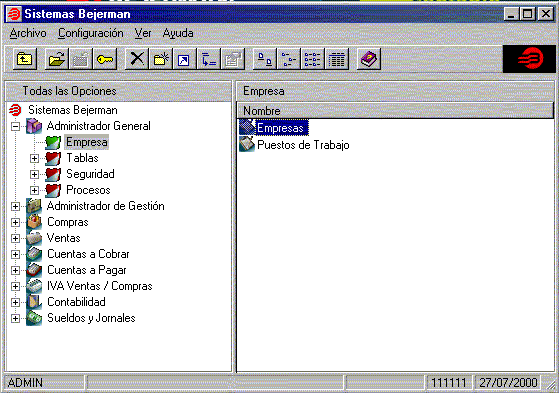
Task: Open the purple help book icon
Action: tap(369, 59)
